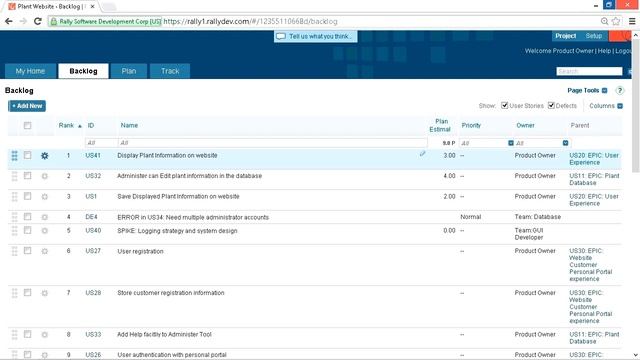Viewport: 640px width, 360px height.
Task: Click gear icon for US1 row
Action: coord(44,197)
